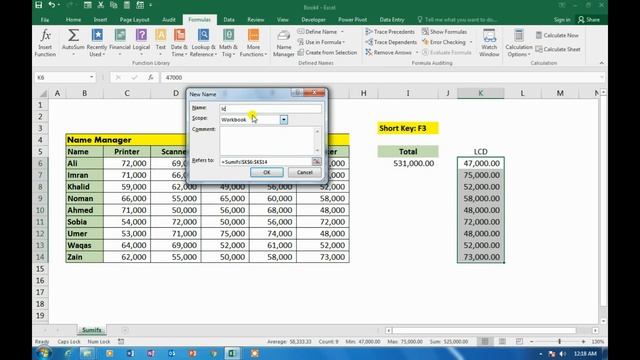Switch to the Page Layout tab
This screenshot has width=640, height=360.
pyautogui.click(x=135, y=20)
